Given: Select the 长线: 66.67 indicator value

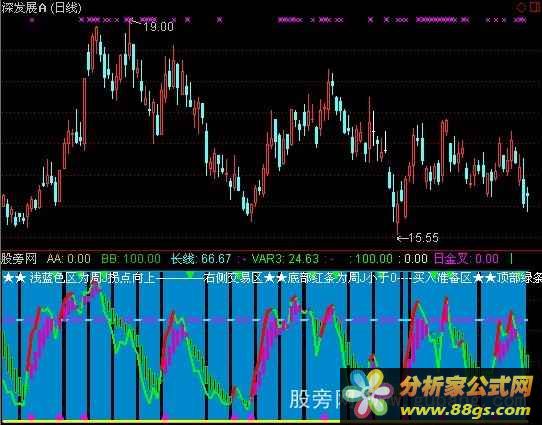Looking at the screenshot, I should (x=201, y=258).
